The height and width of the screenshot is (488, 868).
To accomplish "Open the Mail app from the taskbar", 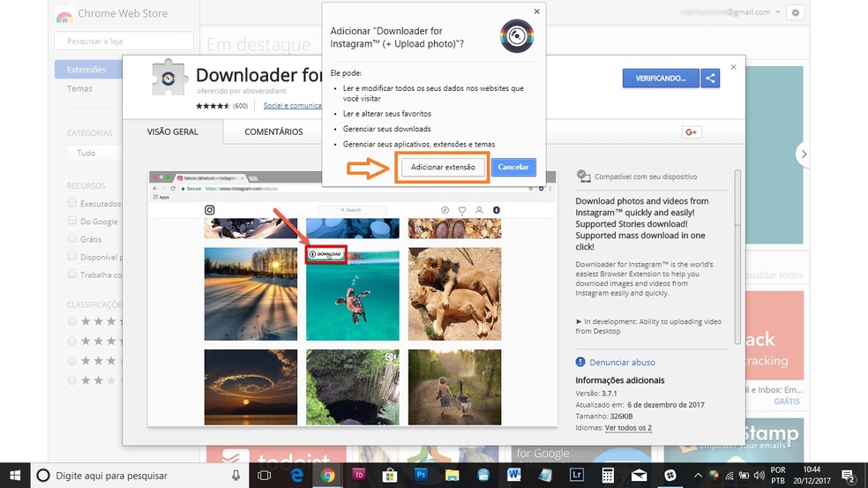I will (x=639, y=476).
